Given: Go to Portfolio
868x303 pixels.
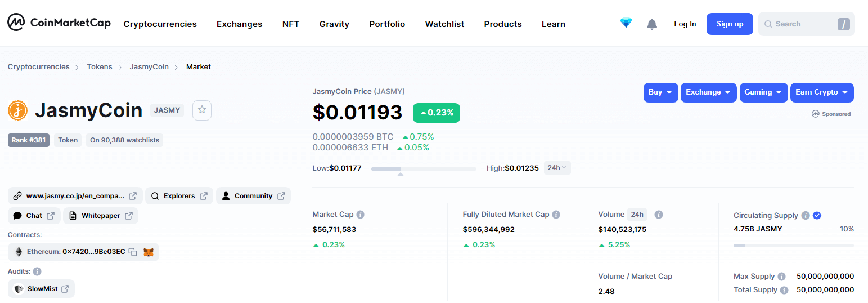Looking at the screenshot, I should [x=387, y=24].
